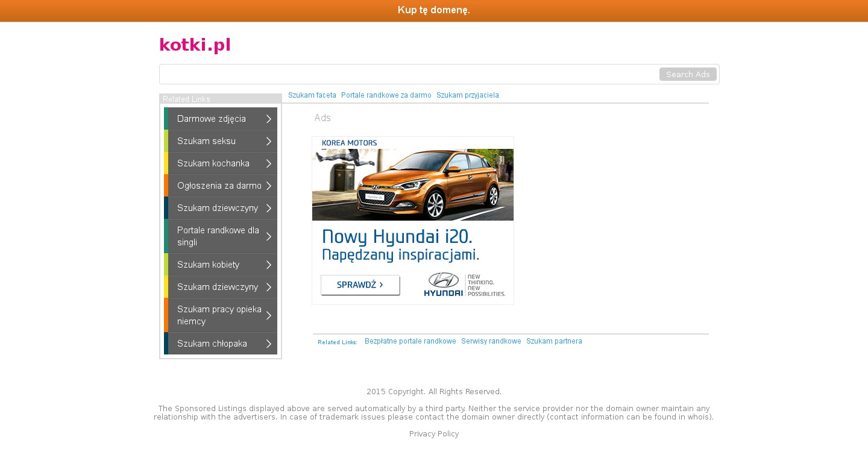Follow the Szukam przyjaciela link
Viewport: 868px width, 472px height.
(467, 95)
